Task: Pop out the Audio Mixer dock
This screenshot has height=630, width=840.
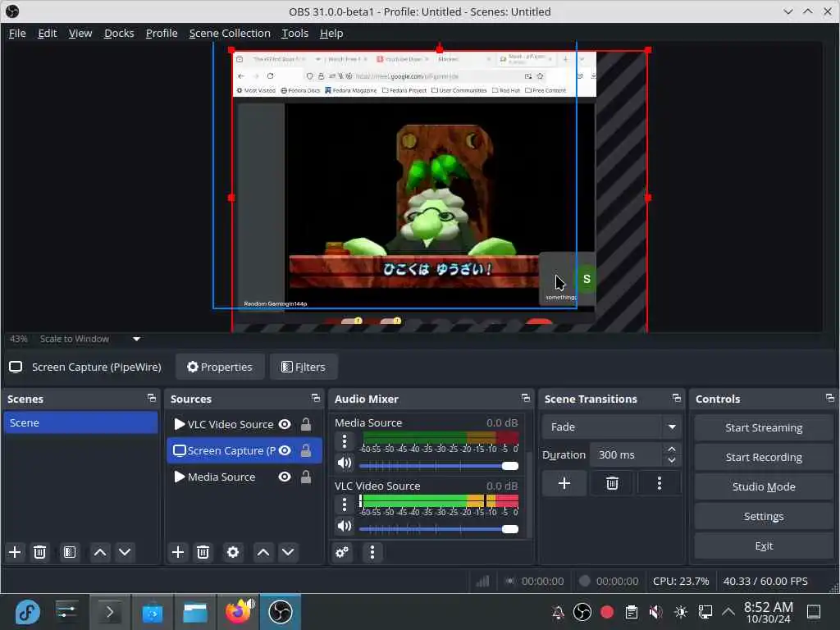Action: (x=526, y=398)
